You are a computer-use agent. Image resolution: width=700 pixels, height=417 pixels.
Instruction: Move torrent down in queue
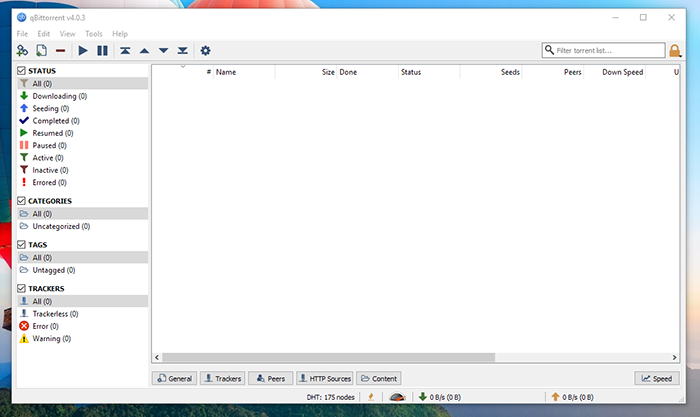coord(163,50)
